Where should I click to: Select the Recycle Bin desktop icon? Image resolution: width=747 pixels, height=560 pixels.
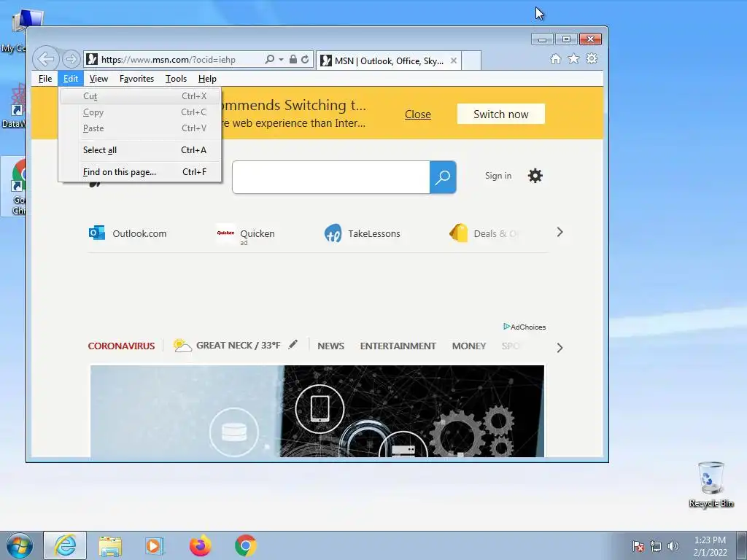(711, 484)
